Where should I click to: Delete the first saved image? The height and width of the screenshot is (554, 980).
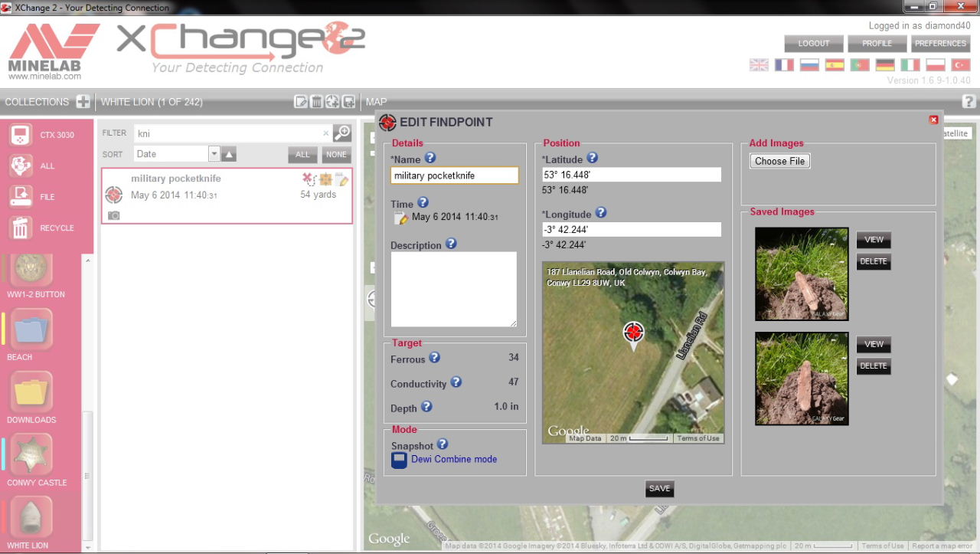coord(874,261)
